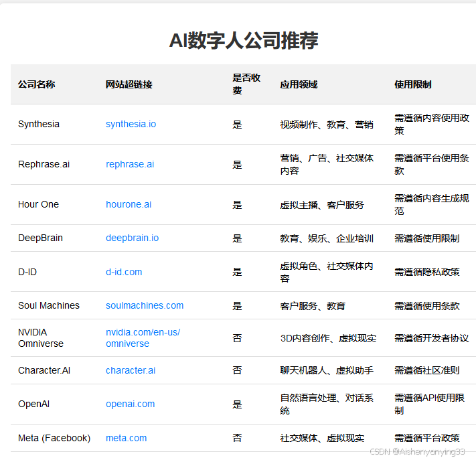The width and height of the screenshot is (476, 460).
Task: Select the Synthesia company name cell
Action: [39, 124]
